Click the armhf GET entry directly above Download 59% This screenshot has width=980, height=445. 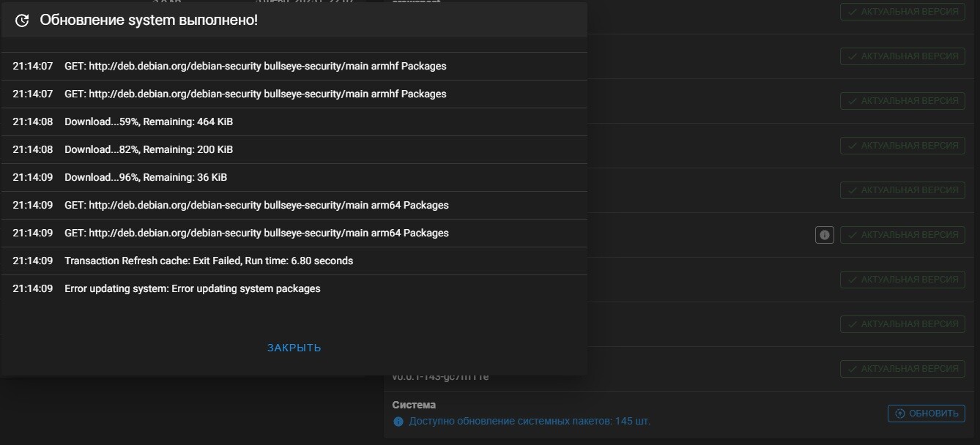point(255,94)
